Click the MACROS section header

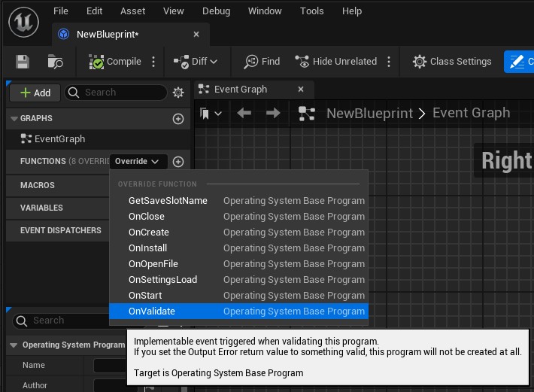[x=38, y=185]
